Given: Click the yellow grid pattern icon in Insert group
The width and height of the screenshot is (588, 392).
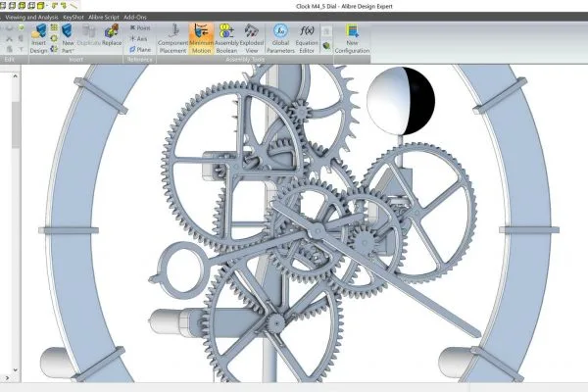Looking at the screenshot, I should (54, 27).
